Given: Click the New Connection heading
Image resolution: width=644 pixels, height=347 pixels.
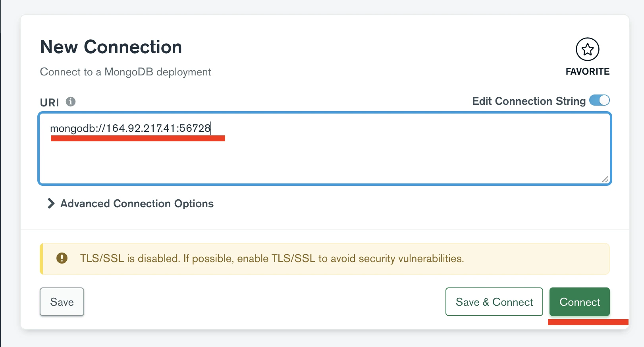Looking at the screenshot, I should 111,47.
